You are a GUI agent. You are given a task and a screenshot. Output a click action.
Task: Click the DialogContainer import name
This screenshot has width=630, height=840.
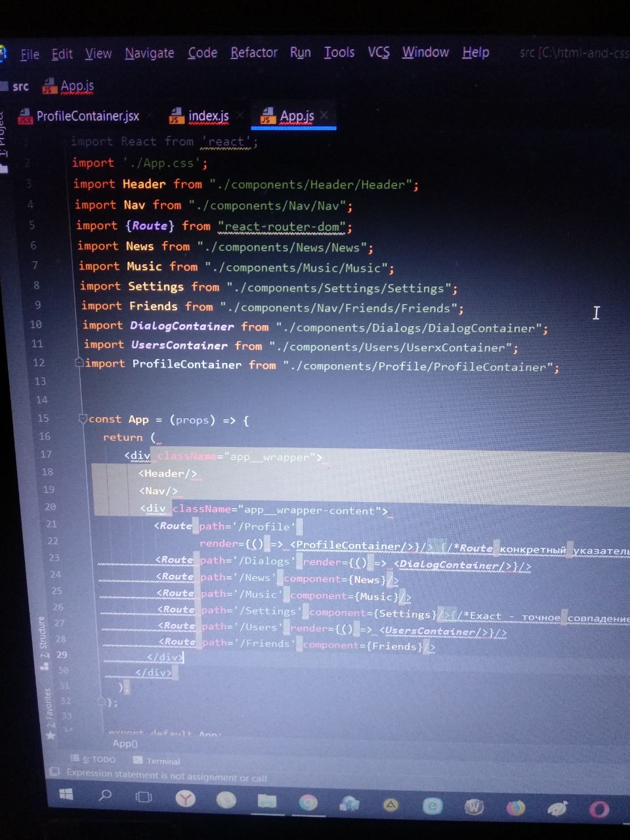point(182,326)
